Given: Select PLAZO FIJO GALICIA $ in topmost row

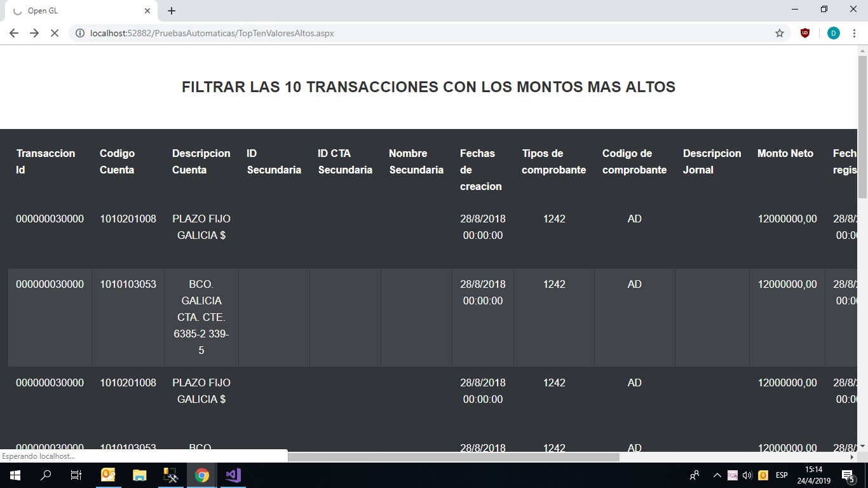Looking at the screenshot, I should (201, 227).
